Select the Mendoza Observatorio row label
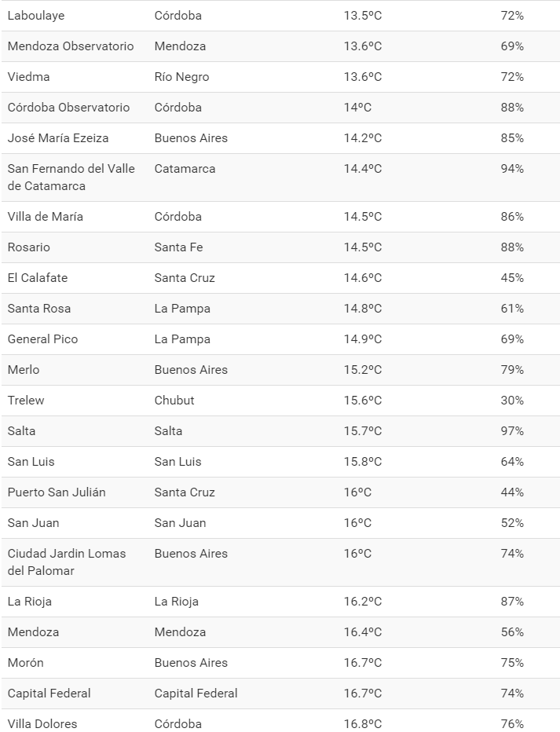Viewport: 560px width, 732px height. click(x=71, y=46)
